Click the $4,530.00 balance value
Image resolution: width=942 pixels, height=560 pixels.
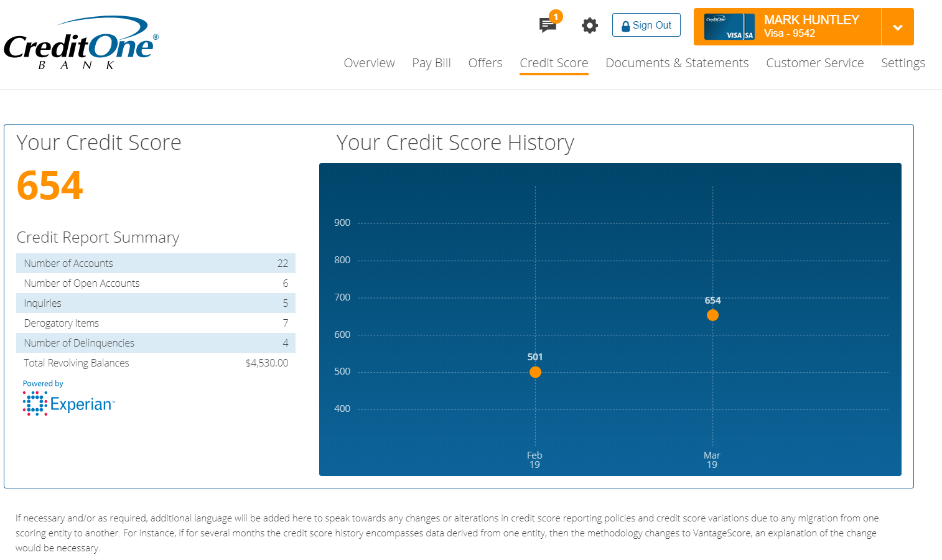coord(267,363)
